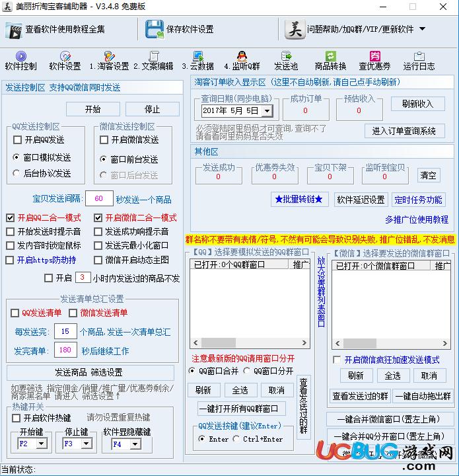Select the 窗口前台发送 radio button
Screen dimensions: 459x476
click(104, 159)
